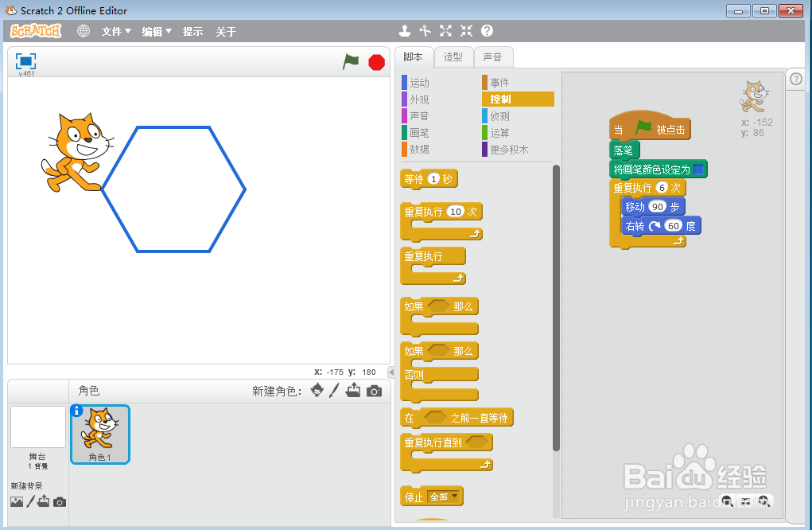The width and height of the screenshot is (812, 530).
Task: Open the 关于 about menu
Action: (226, 32)
